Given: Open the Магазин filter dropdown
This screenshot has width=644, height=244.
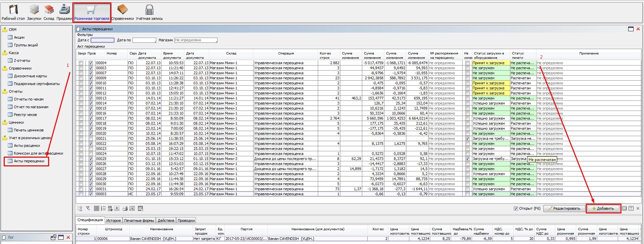Looking at the screenshot, I should (x=196, y=40).
